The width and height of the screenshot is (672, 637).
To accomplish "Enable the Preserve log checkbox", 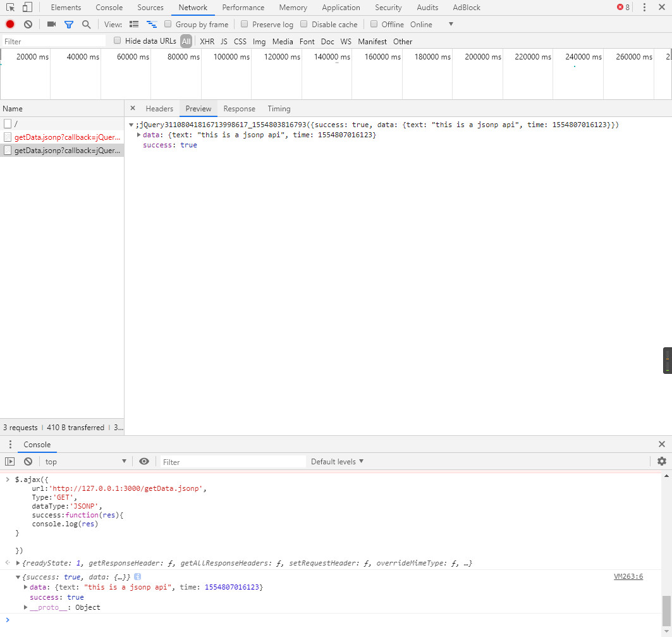I will coord(245,24).
